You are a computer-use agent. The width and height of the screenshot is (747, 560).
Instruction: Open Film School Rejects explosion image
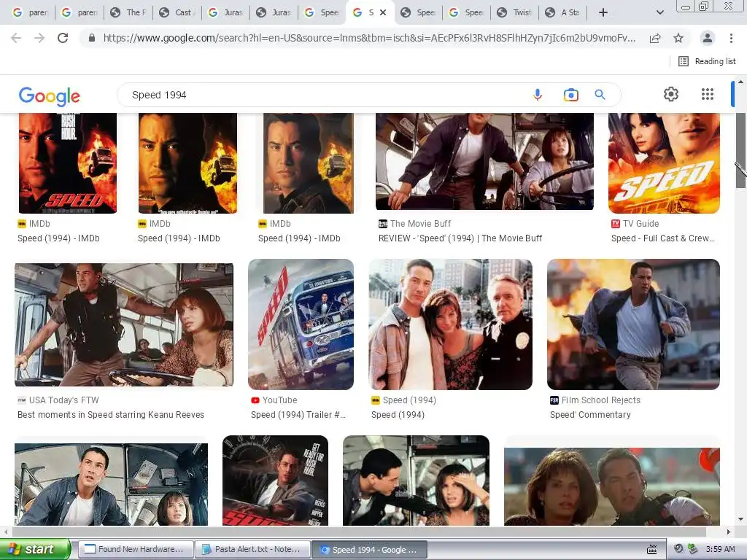click(633, 324)
